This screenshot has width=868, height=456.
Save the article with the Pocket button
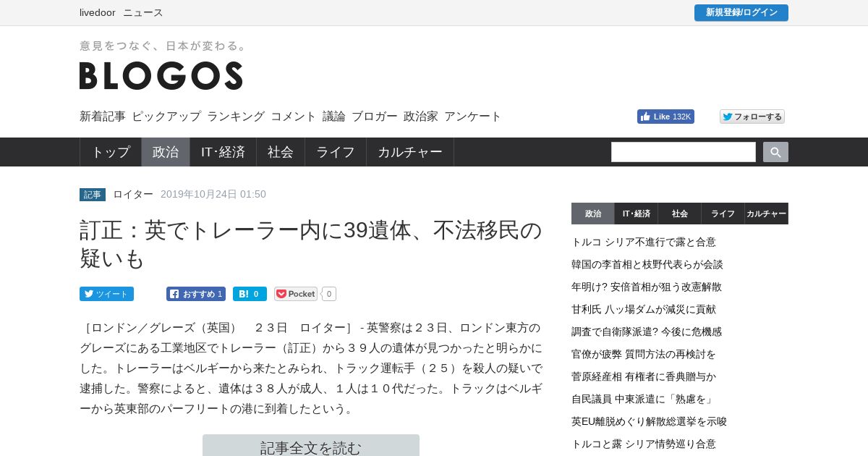click(x=295, y=294)
